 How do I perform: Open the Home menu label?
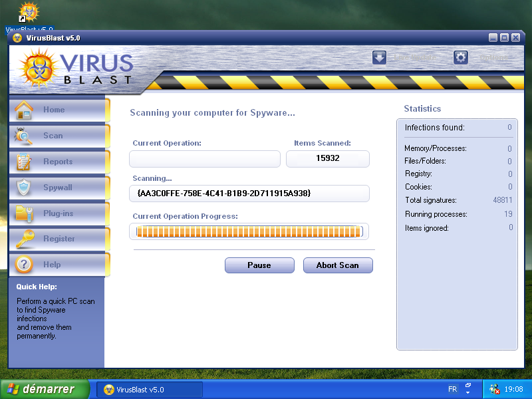(x=54, y=110)
